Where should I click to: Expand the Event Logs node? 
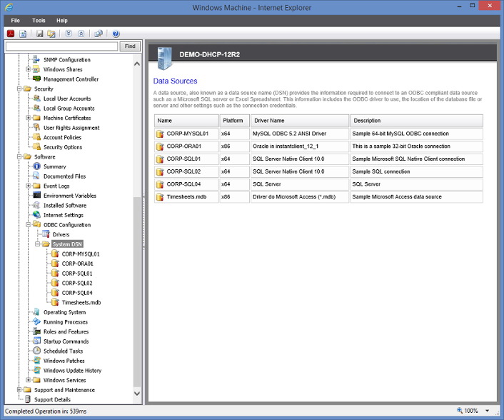click(x=29, y=186)
